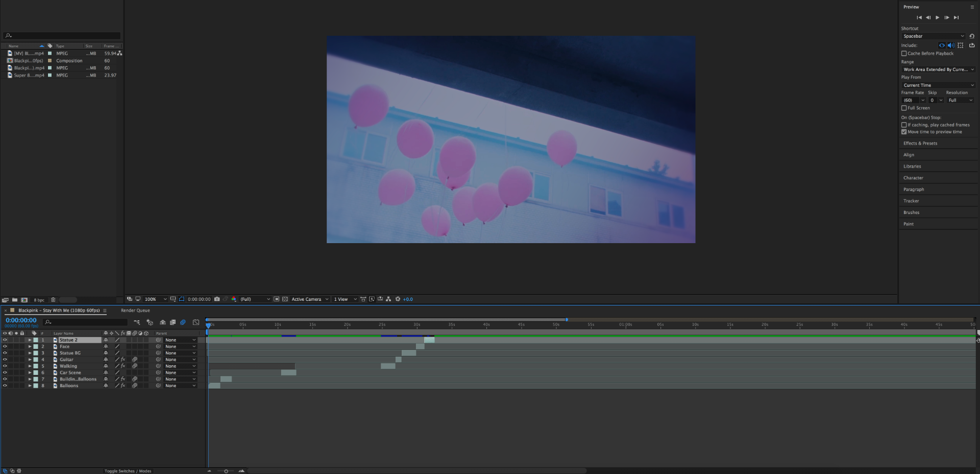
Task: Click the Interpret Footage icon
Action: [x=5, y=300]
